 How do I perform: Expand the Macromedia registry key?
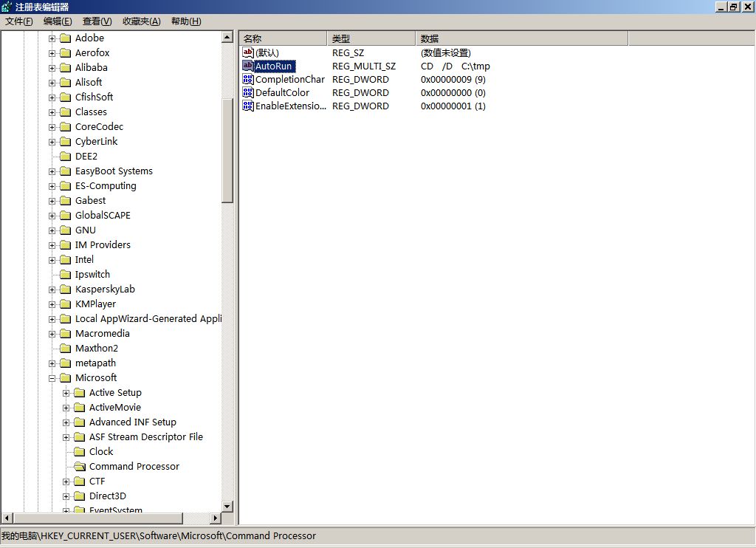point(52,333)
